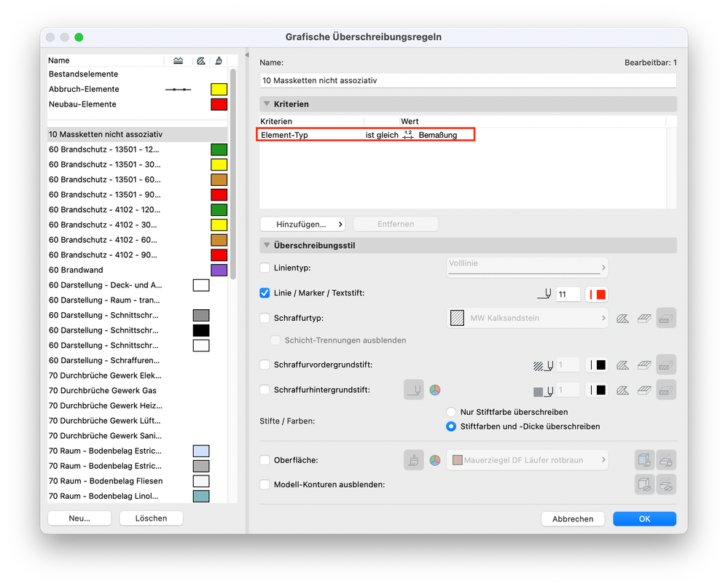This screenshot has width=728, height=587.
Task: Select rule Bestandselemente
Action: click(x=138, y=74)
